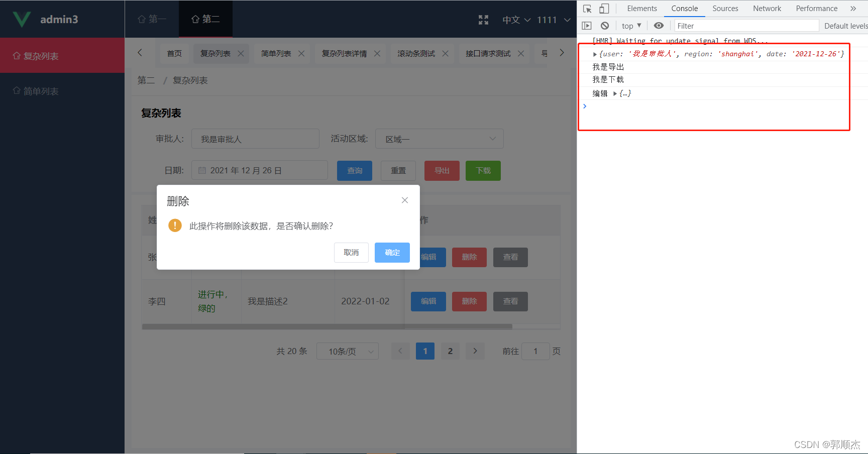This screenshot has width=868, height=454.
Task: Switch to the 第一 top menu
Action: [152, 19]
